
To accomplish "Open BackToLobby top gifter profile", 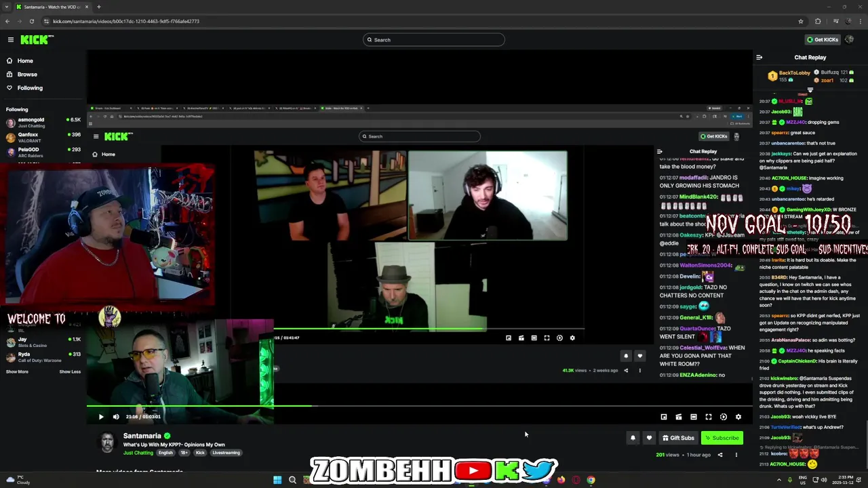I will click(x=794, y=73).
